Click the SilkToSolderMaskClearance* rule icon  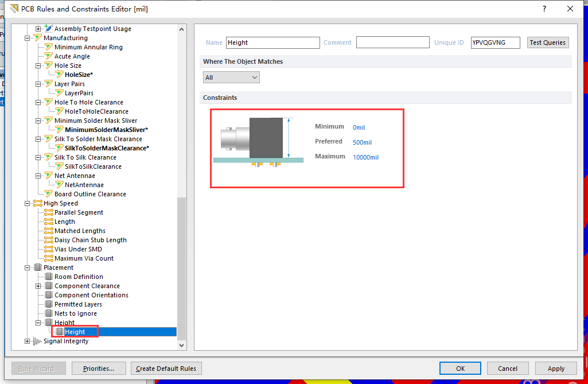coord(59,148)
